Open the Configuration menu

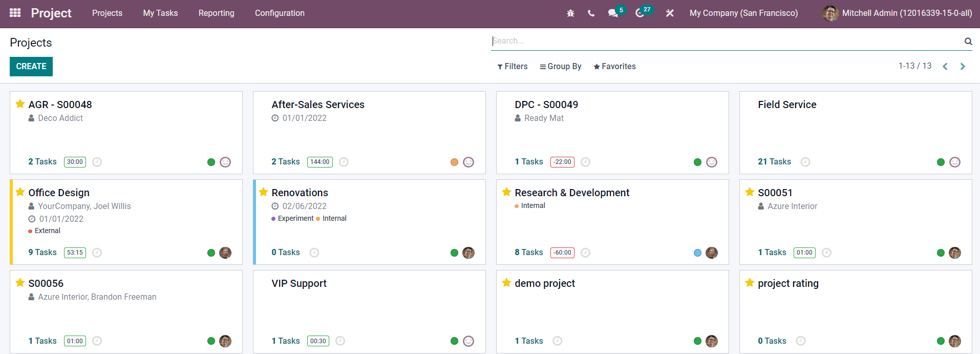[280, 13]
